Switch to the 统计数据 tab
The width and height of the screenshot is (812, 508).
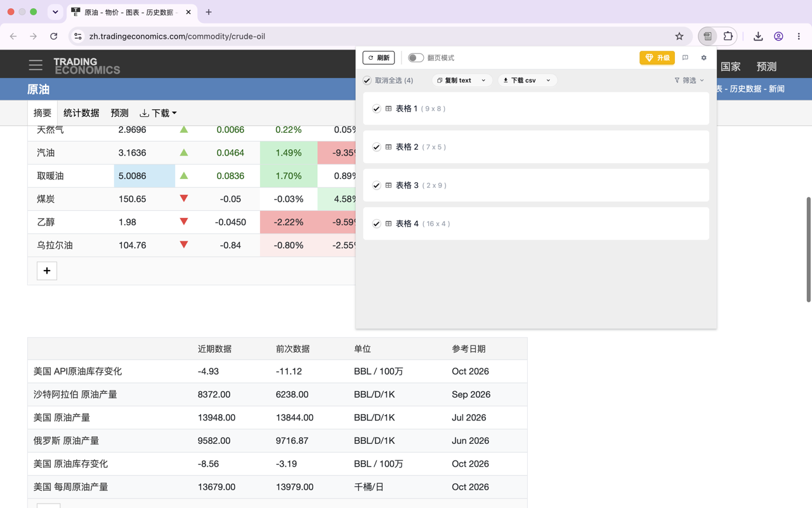point(81,113)
